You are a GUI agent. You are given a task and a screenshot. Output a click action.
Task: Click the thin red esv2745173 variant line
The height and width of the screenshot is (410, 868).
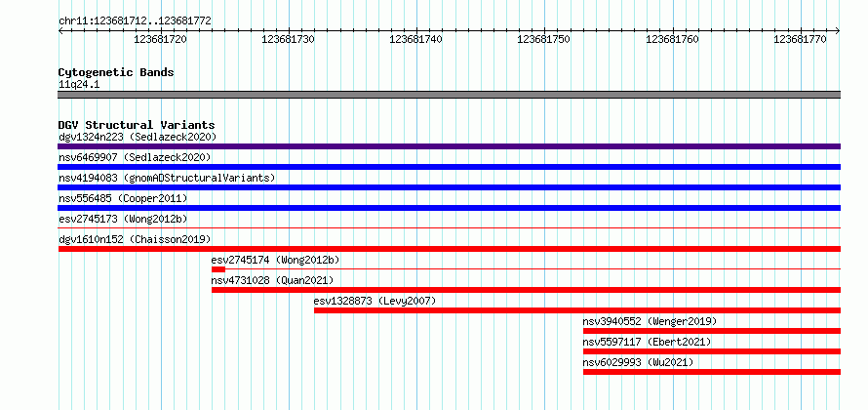pyautogui.click(x=449, y=227)
